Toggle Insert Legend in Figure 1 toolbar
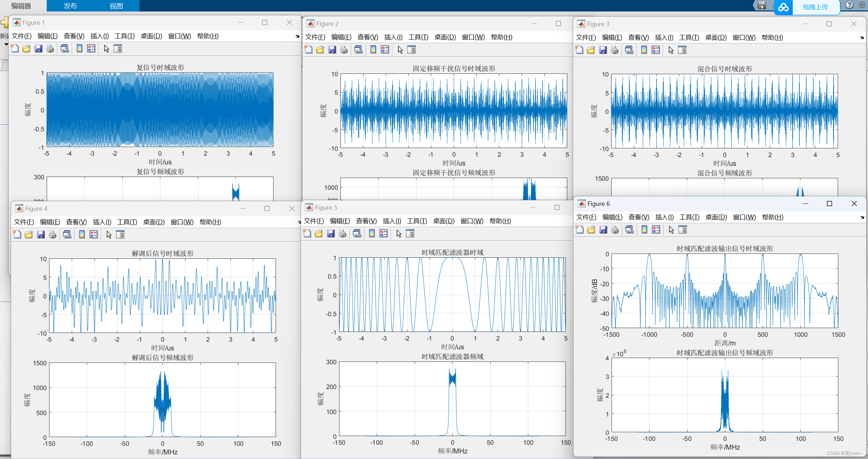This screenshot has height=459, width=868. click(91, 49)
